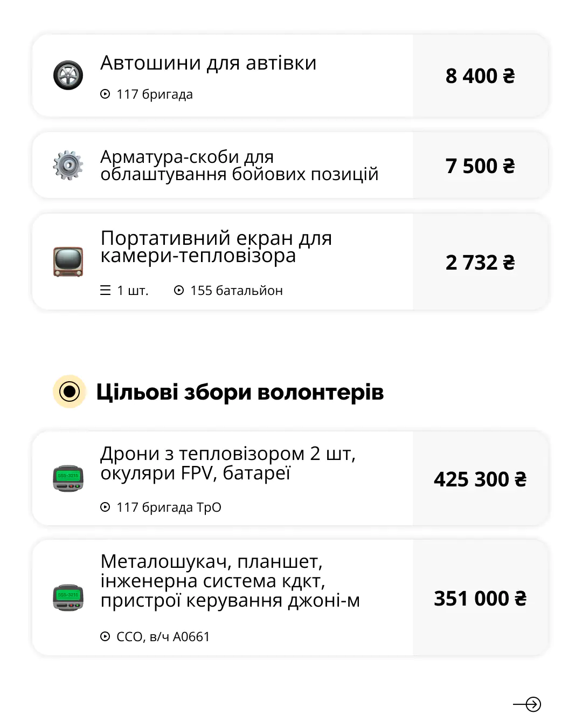Click the gear icon beside Арматура-скоби
Image resolution: width=582 pixels, height=728 pixels.
(68, 165)
